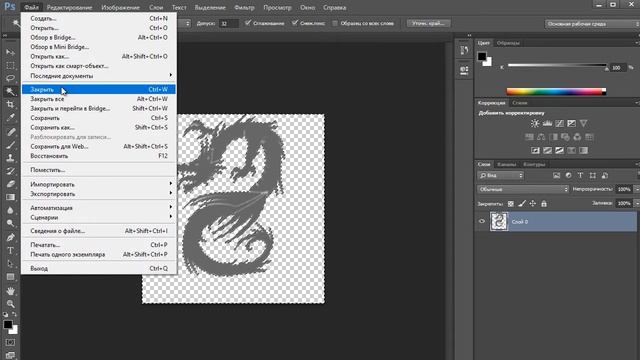Open the layer filter kind dropdown

(501, 176)
